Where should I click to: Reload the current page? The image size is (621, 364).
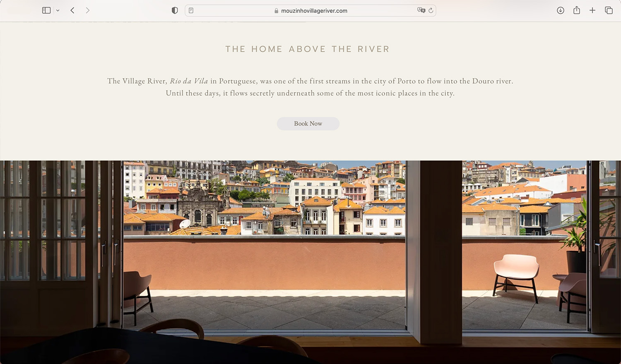431,10
